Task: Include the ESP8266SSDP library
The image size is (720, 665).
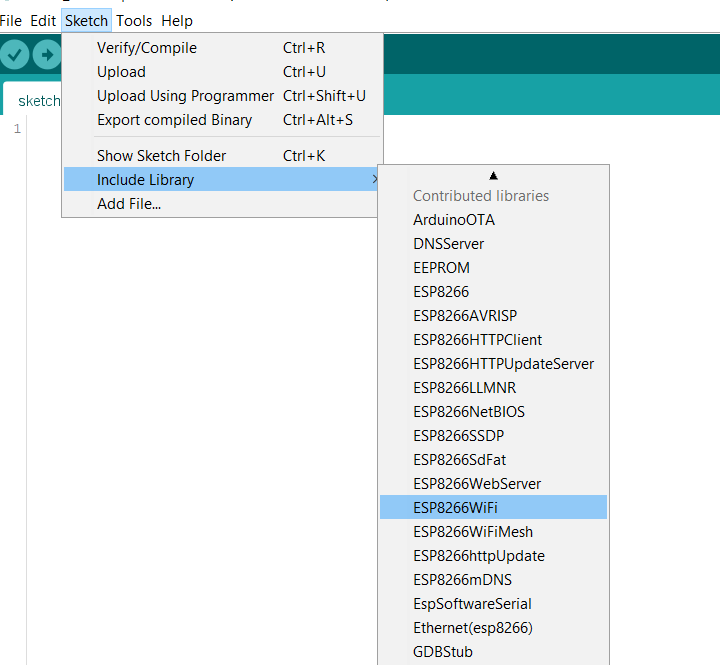Action: click(494, 435)
